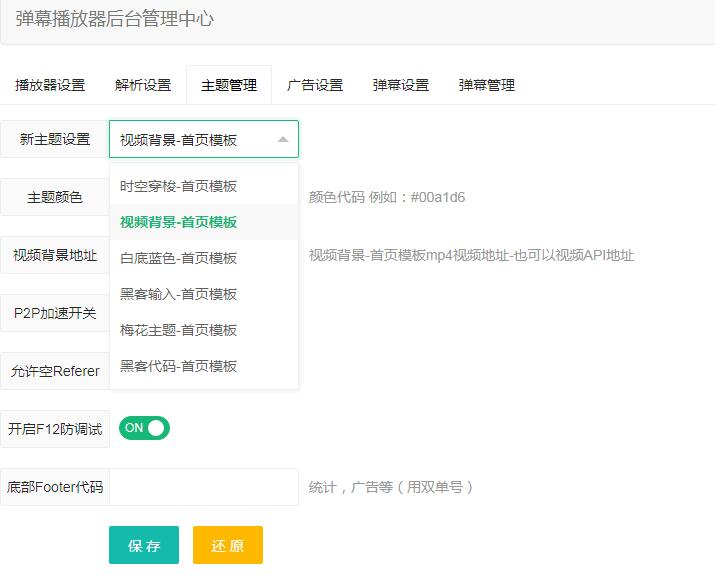Click the 保存 button
This screenshot has width=715, height=581.
pos(144,545)
